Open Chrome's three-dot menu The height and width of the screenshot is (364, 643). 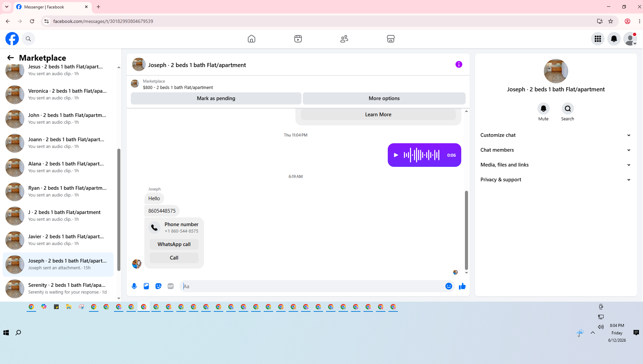coord(639,21)
